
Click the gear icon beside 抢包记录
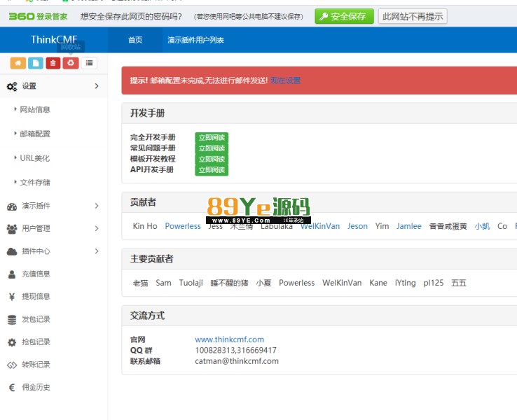pyautogui.click(x=12, y=342)
